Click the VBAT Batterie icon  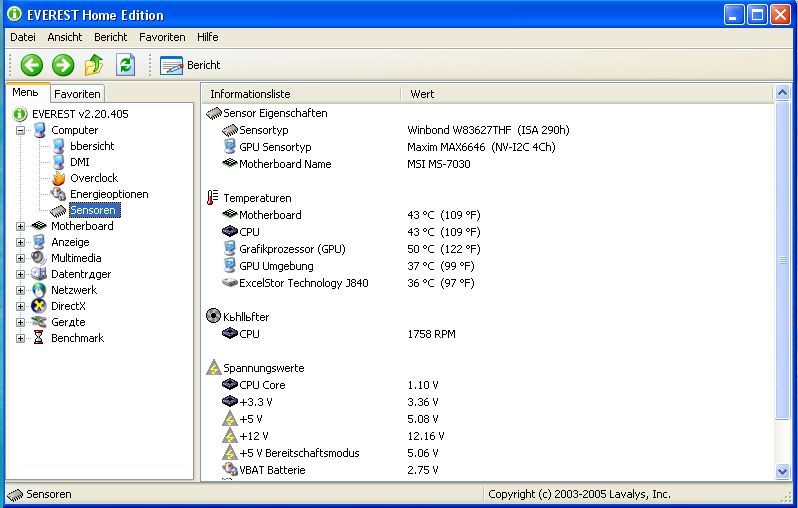(230, 469)
